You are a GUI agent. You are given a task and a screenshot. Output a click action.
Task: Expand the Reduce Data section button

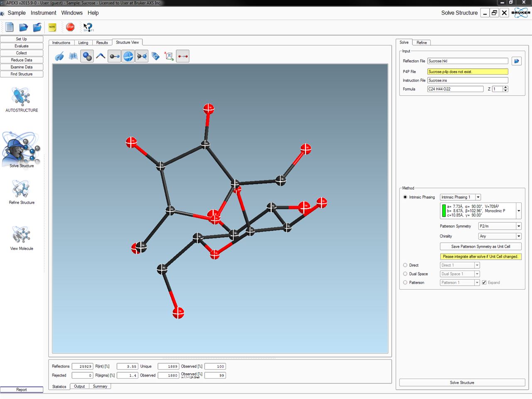22,60
